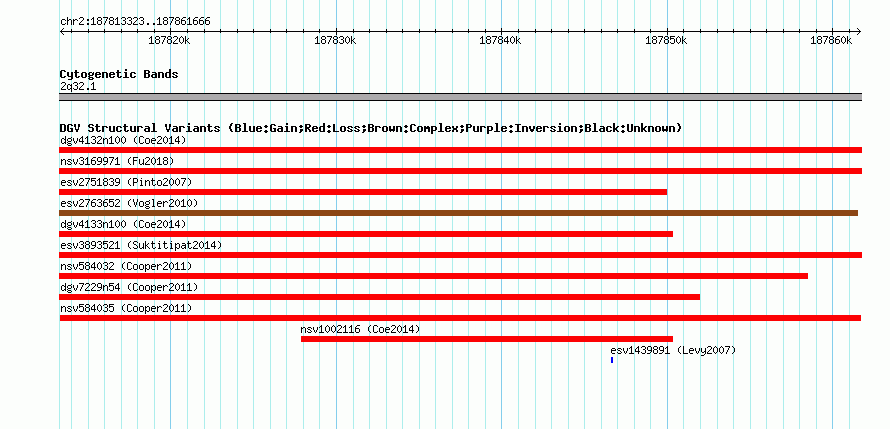Open the nsv3169971 (Fu2018) variant label
890x429 pixels.
117,161
